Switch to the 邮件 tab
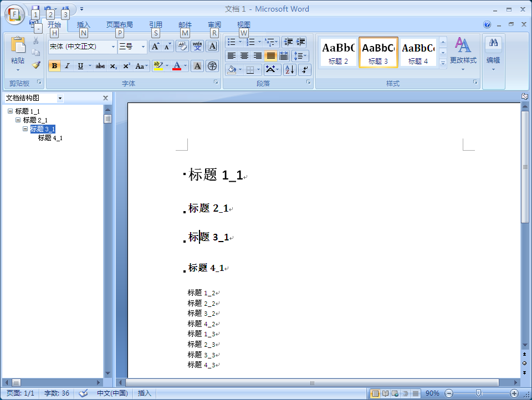Viewport: 532px width, 400px height. coord(185,25)
